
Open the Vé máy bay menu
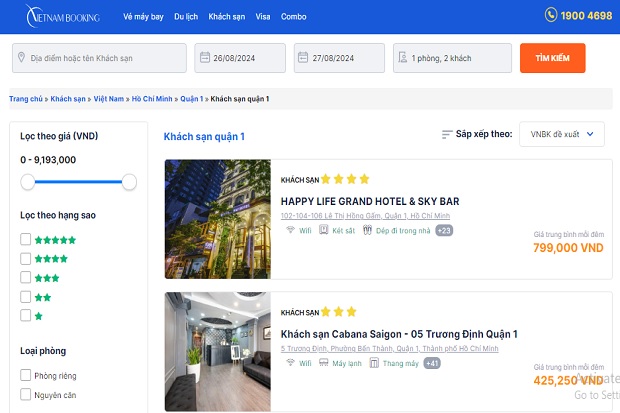click(x=143, y=17)
